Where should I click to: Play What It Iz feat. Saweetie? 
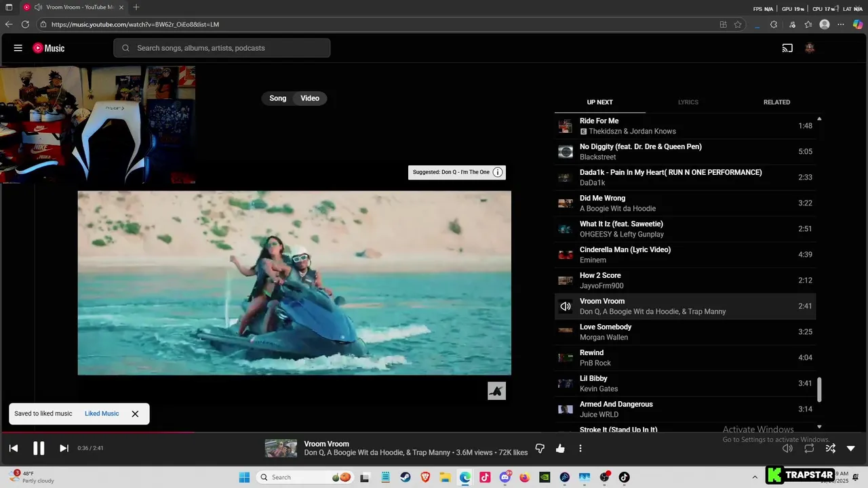tap(685, 229)
